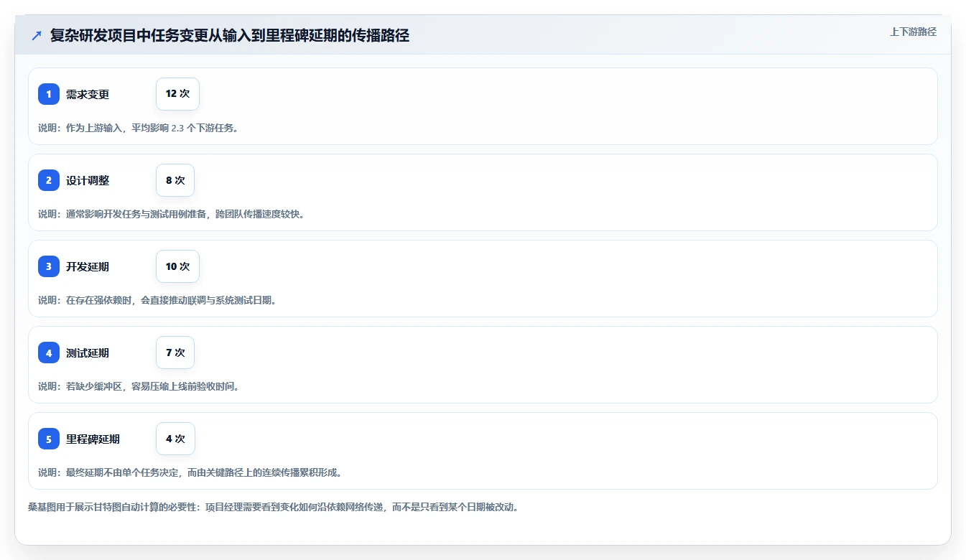The height and width of the screenshot is (560, 966).
Task: Click step number 4 badge for 测试延期
Action: [49, 353]
